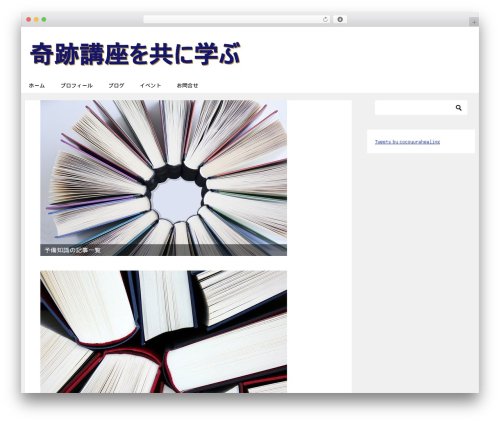The width and height of the screenshot is (500, 423).
Task: Maximize the window with green button
Action: point(44,20)
